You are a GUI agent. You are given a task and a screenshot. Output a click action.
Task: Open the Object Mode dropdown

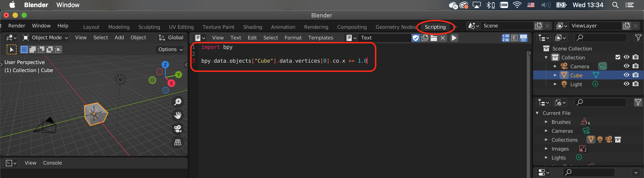pos(45,38)
